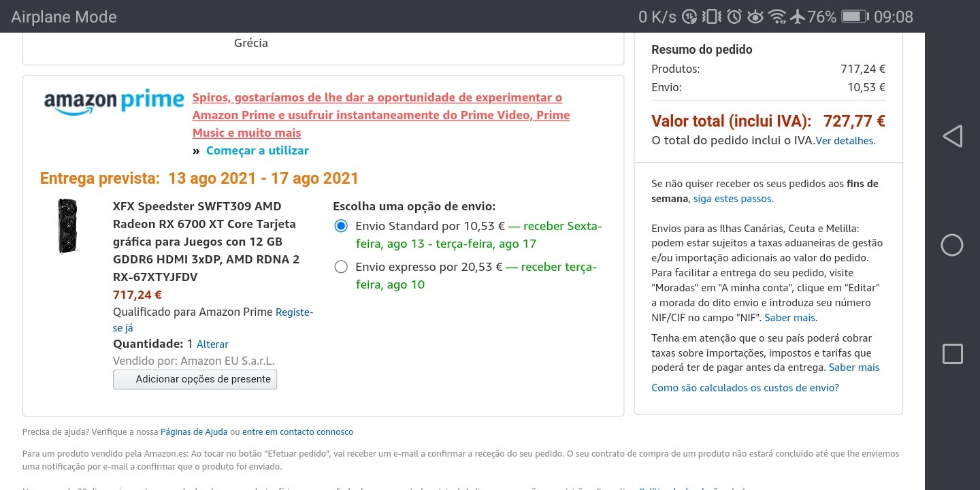Tap the Wi-Fi icon in status bar
This screenshot has height=490, width=980.
(x=777, y=16)
